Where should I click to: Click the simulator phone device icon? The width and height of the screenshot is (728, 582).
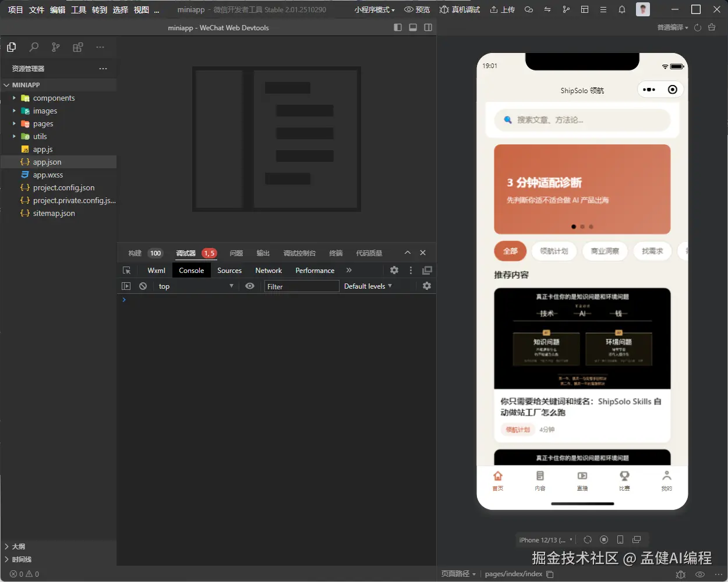tap(620, 540)
